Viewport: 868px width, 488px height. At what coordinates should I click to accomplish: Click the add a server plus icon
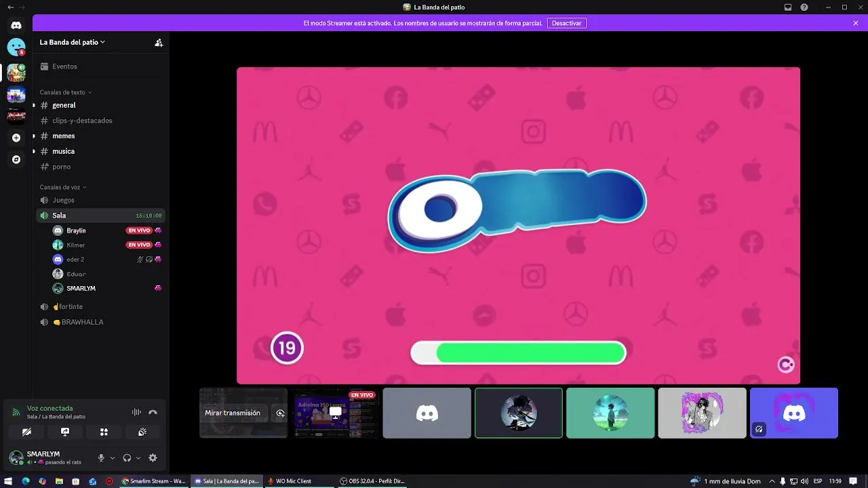[16, 138]
